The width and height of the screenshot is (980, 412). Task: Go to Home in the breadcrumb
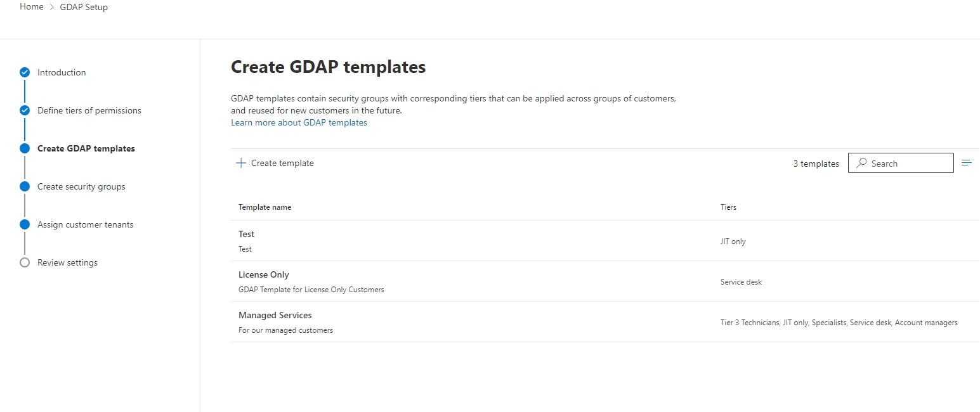[32, 7]
